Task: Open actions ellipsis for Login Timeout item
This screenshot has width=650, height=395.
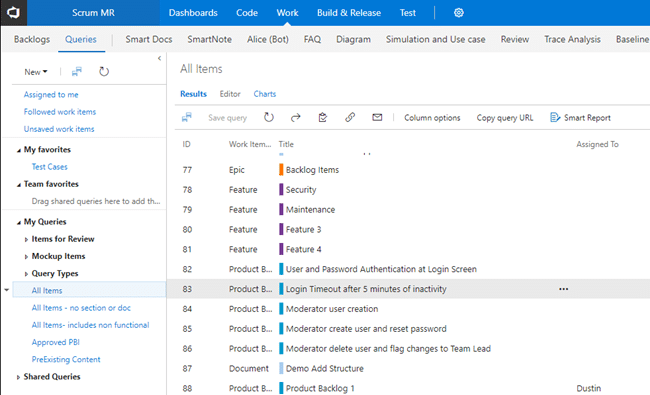Action: (x=563, y=289)
